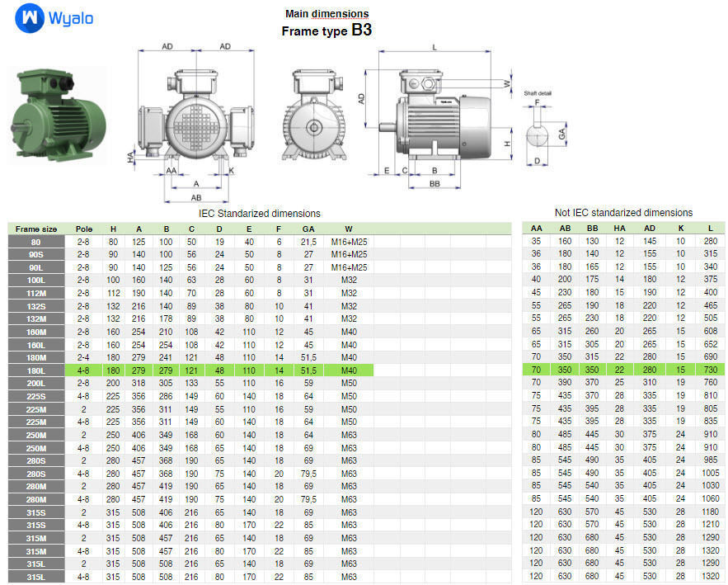Select the shaft-end view motor drawing
Image resolution: width=728 pixels, height=585 pixels.
[x=314, y=115]
